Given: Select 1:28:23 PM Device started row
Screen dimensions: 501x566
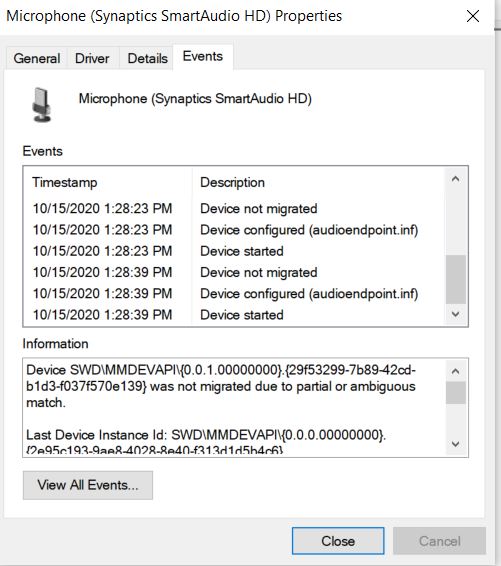Looking at the screenshot, I should [235, 251].
